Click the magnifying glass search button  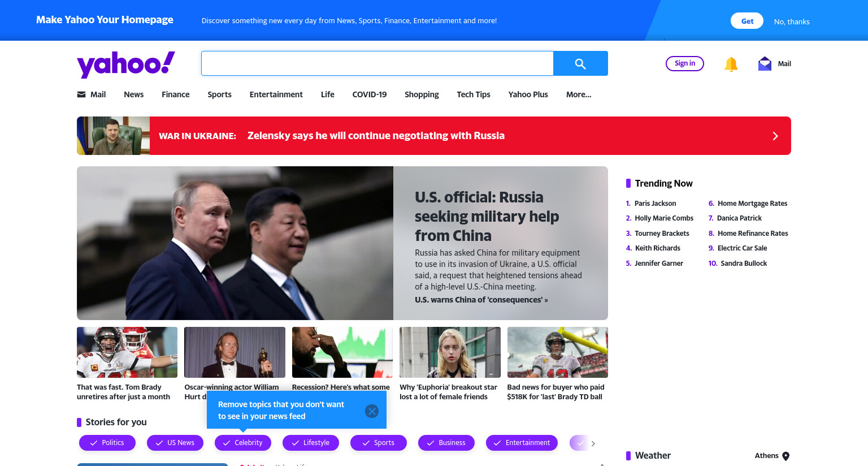pyautogui.click(x=580, y=63)
